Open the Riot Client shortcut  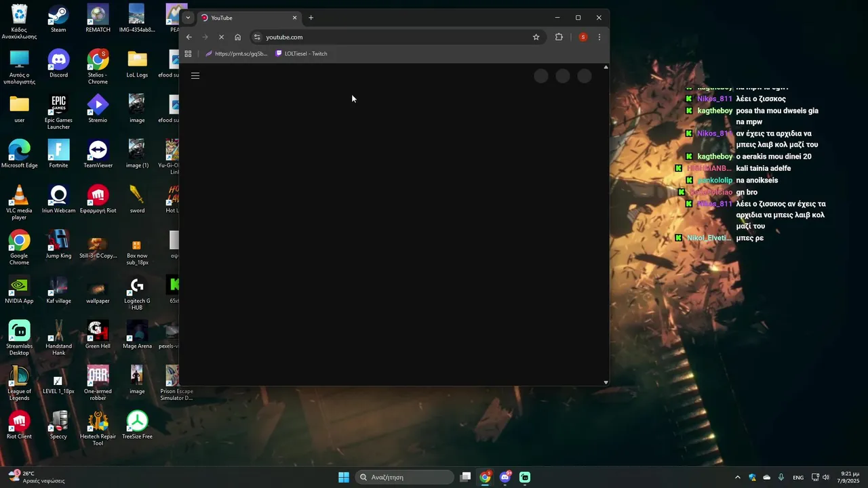19,426
